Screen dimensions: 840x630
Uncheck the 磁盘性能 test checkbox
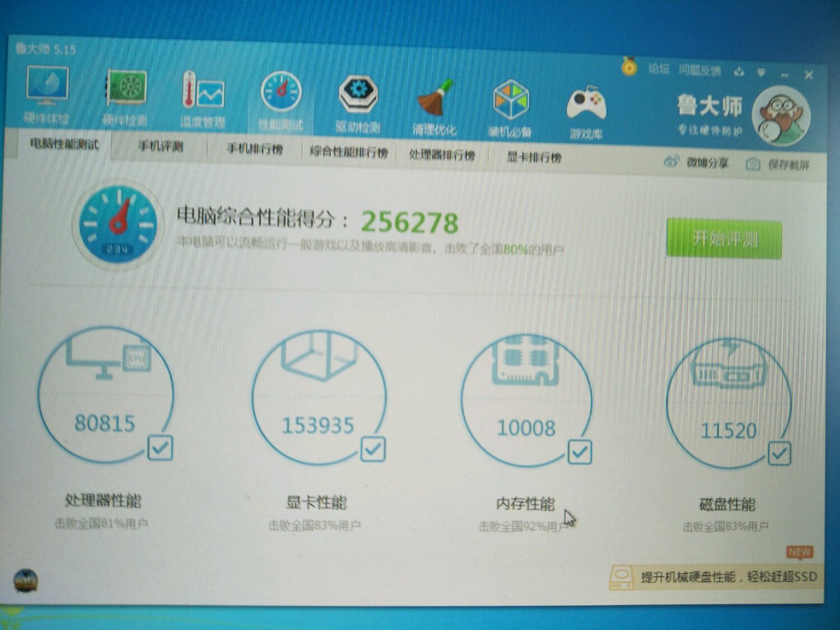[x=780, y=454]
